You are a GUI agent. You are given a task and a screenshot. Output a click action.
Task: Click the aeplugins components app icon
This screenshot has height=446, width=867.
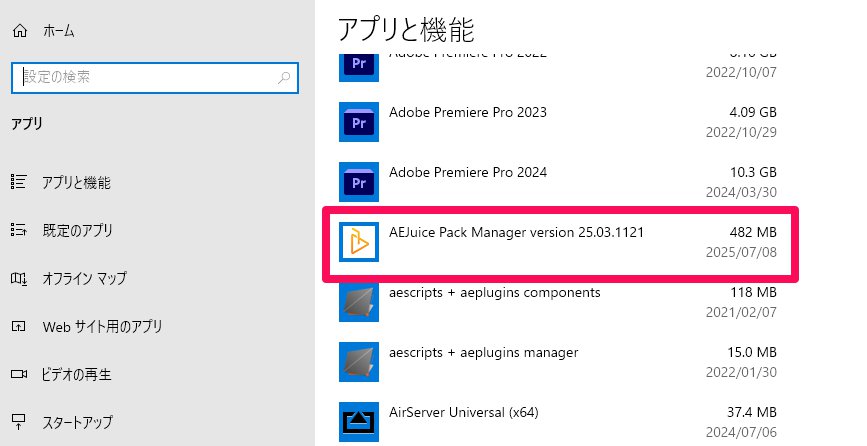point(359,302)
